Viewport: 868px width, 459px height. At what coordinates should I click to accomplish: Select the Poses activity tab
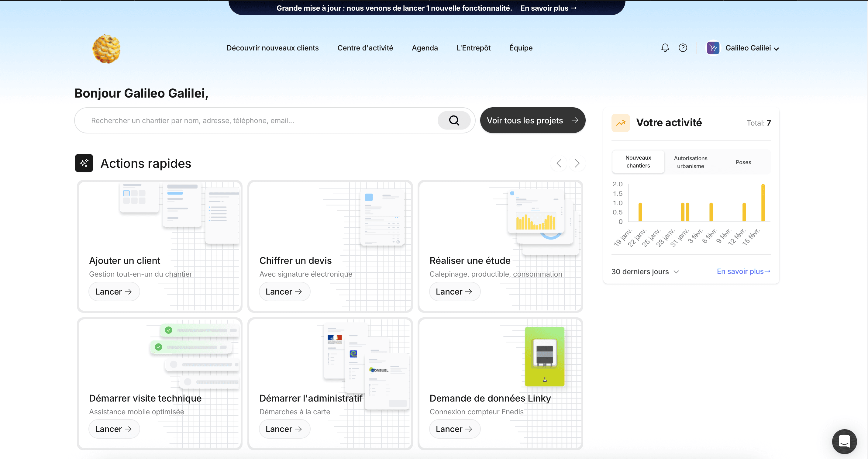coord(743,162)
